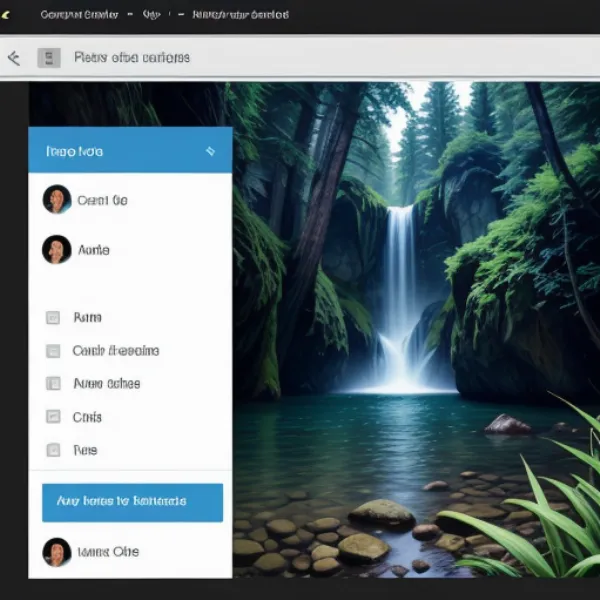Toggle the first checkbox in the list

53,318
